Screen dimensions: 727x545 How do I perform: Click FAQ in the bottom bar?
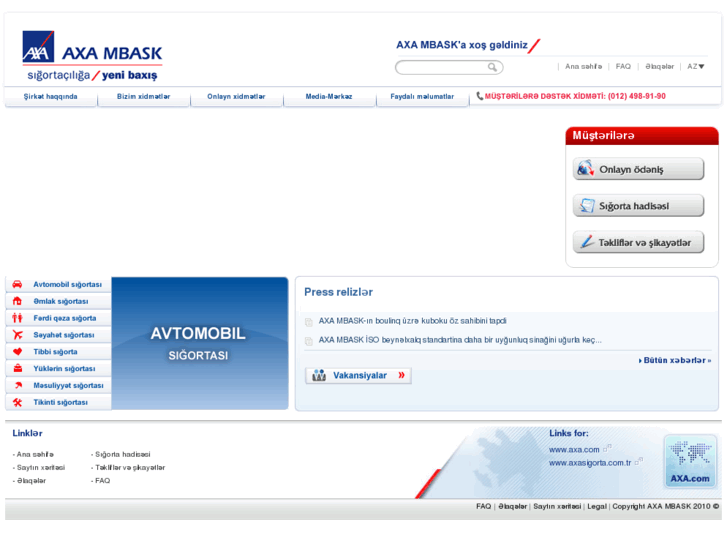point(483,506)
